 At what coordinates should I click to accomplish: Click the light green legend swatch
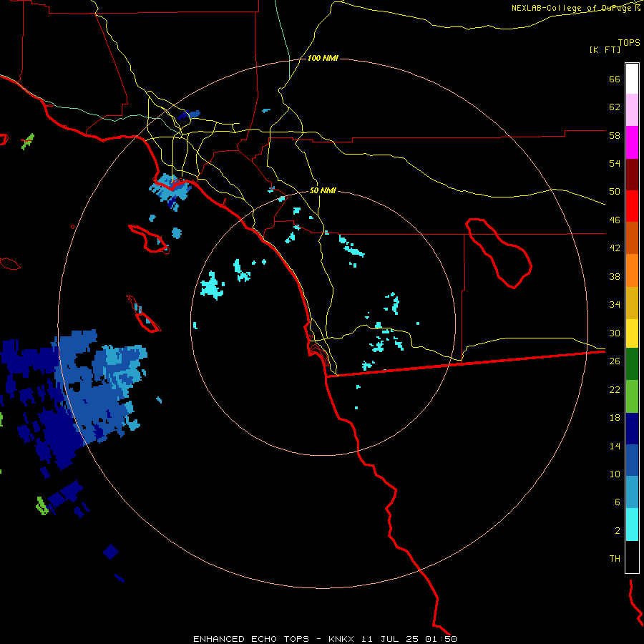tap(632, 396)
